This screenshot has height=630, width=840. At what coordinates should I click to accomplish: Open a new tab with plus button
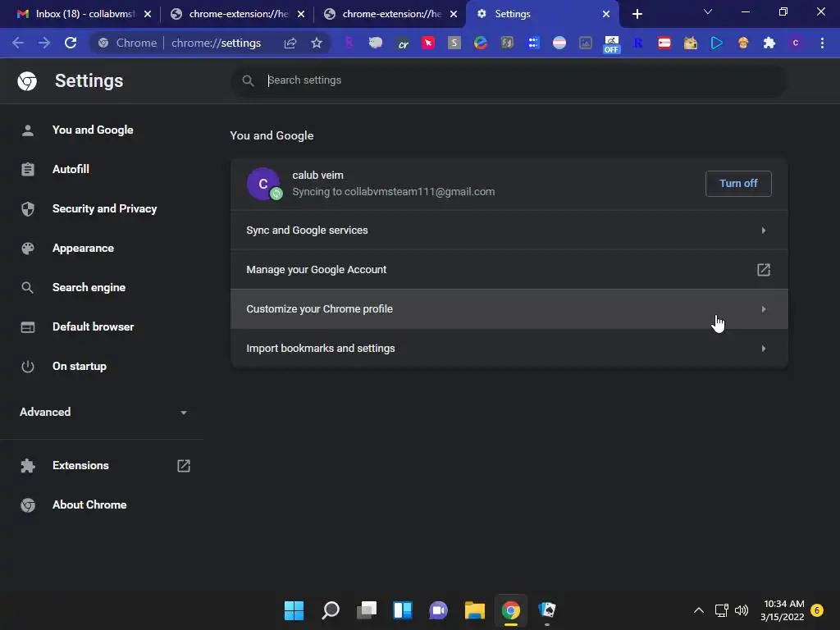[x=637, y=14]
